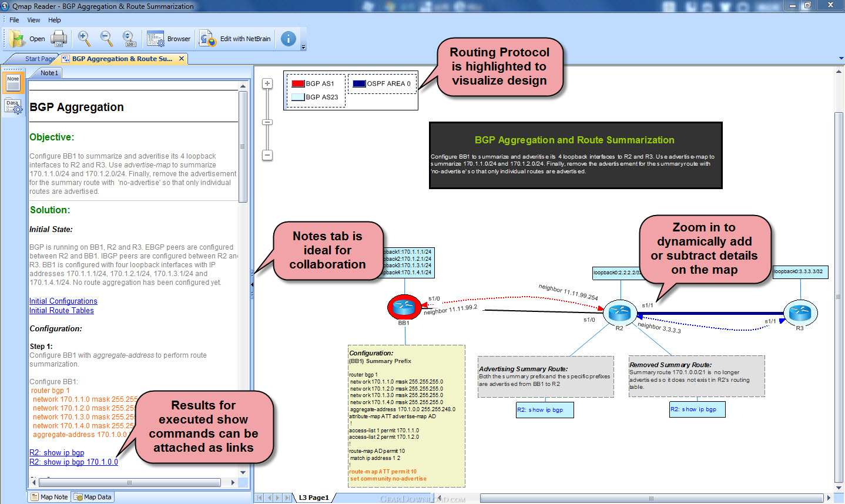Viewport: 845px width, 504px height.
Task: Open the File menu
Action: click(14, 20)
